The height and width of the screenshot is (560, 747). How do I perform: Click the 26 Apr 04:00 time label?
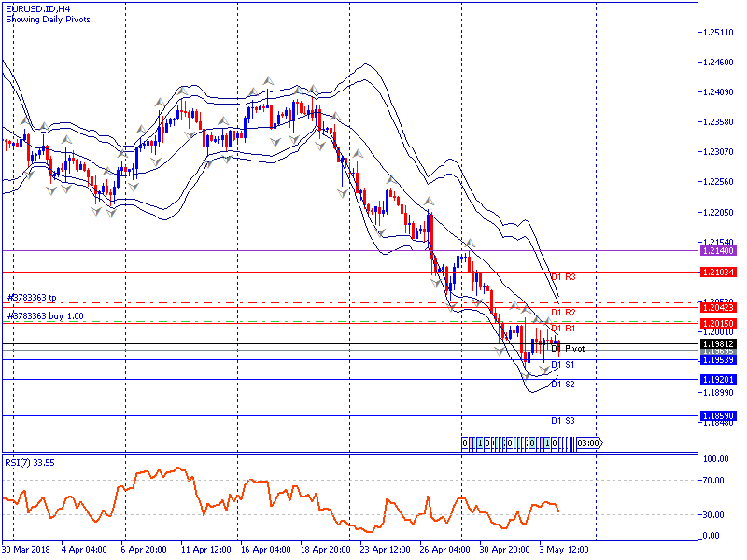[445, 550]
